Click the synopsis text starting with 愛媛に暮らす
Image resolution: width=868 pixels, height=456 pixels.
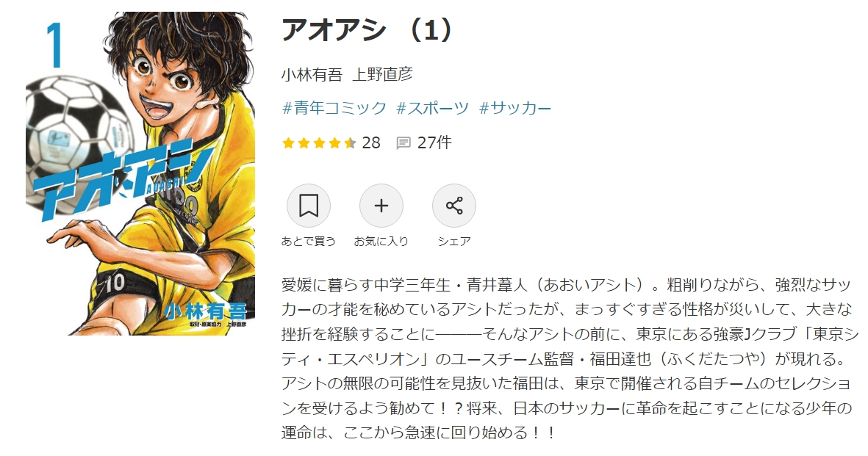tap(569, 358)
